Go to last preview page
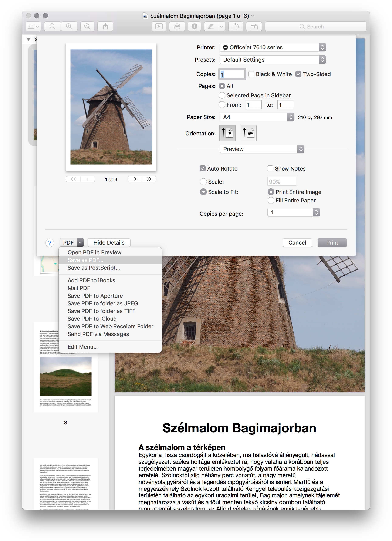 (149, 179)
